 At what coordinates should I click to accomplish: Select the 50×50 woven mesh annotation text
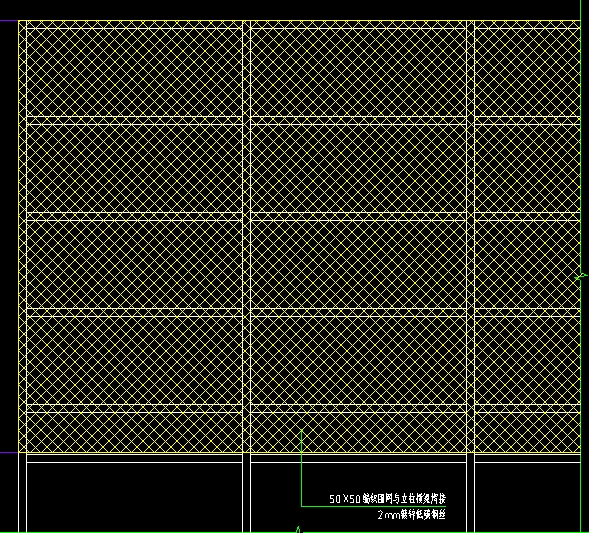(x=387, y=499)
